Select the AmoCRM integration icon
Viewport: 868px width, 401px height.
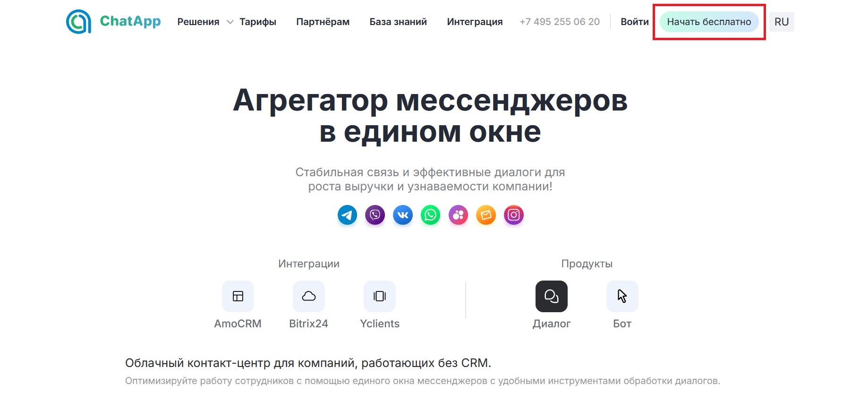point(238,297)
